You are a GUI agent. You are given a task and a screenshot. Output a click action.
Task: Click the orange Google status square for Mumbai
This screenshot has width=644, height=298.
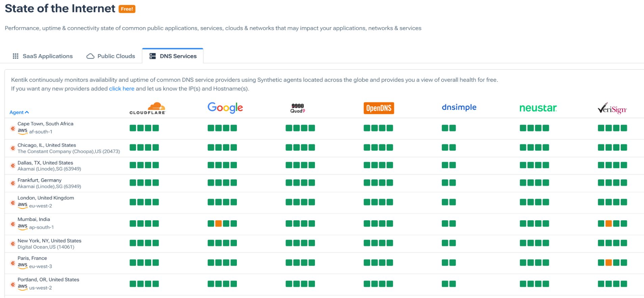coord(218,223)
